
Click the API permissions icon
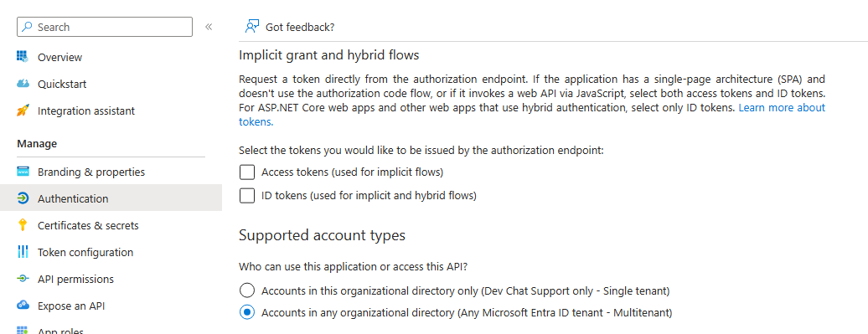23,279
